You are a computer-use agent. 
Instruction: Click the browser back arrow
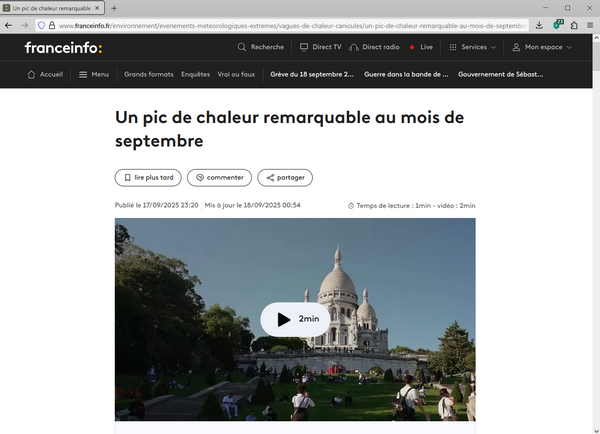coord(9,25)
